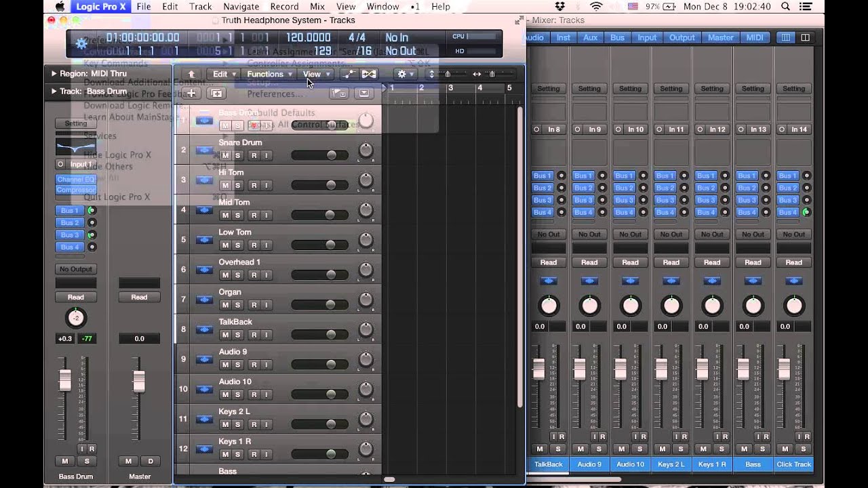Expand the Region: MIDI Thru disclosure triangle
Viewport: 868px width, 488px height.
[x=54, y=73]
